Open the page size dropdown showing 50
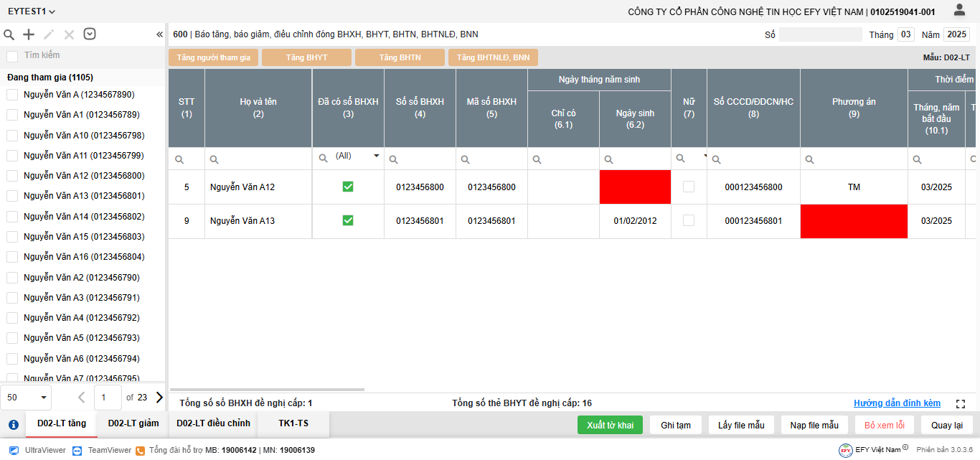 tap(27, 397)
